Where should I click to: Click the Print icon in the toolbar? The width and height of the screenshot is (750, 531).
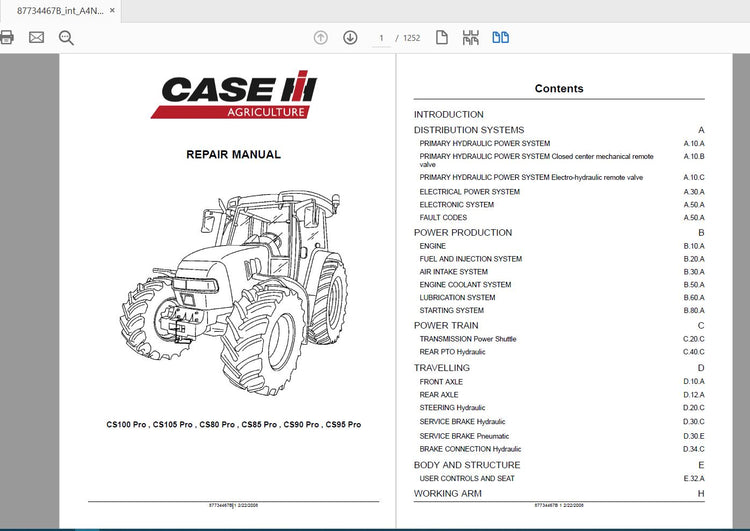(6, 37)
